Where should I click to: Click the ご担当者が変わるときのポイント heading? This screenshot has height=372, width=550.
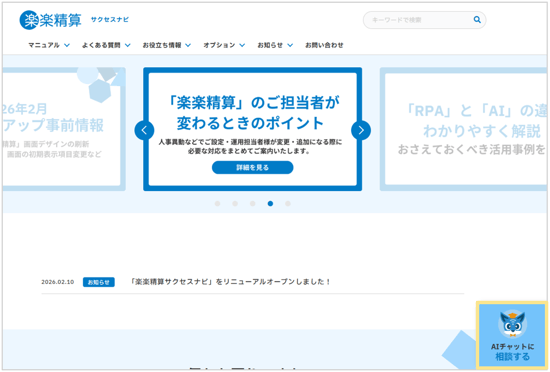coord(253,113)
